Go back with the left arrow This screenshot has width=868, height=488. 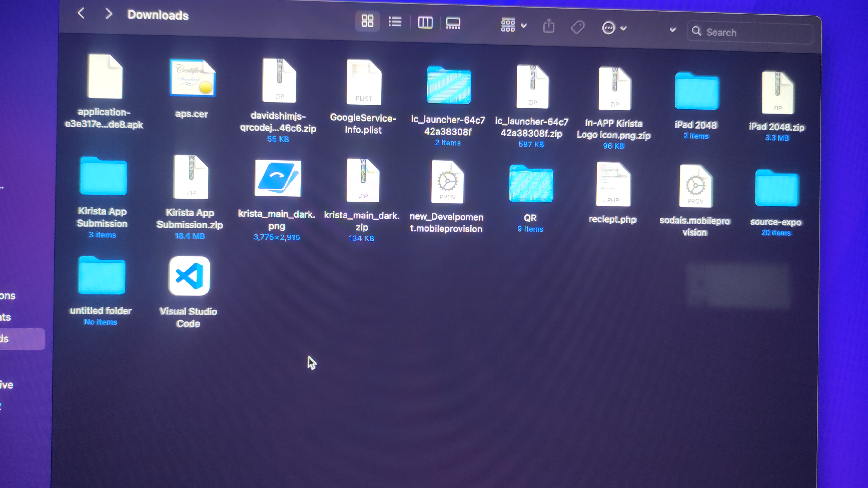pyautogui.click(x=81, y=14)
